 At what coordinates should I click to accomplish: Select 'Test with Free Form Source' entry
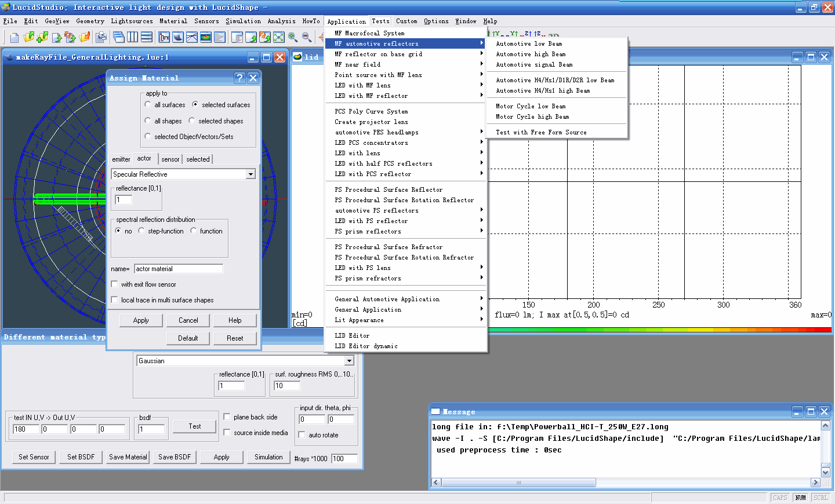[557, 132]
